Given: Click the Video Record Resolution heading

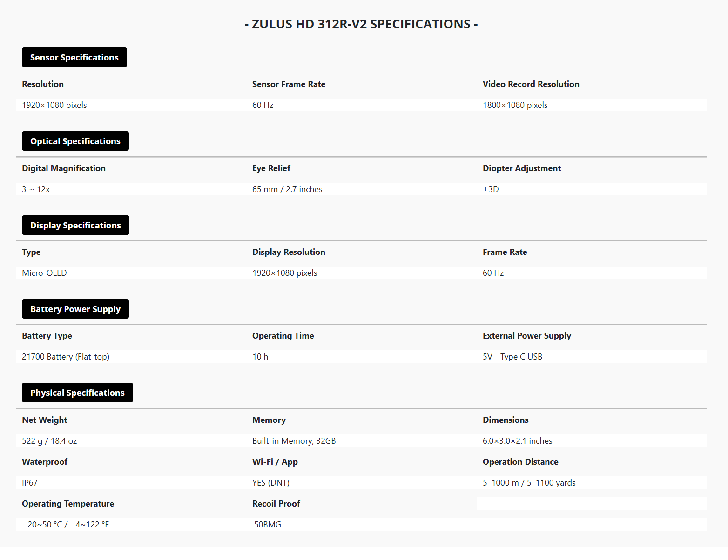Looking at the screenshot, I should pyautogui.click(x=531, y=84).
